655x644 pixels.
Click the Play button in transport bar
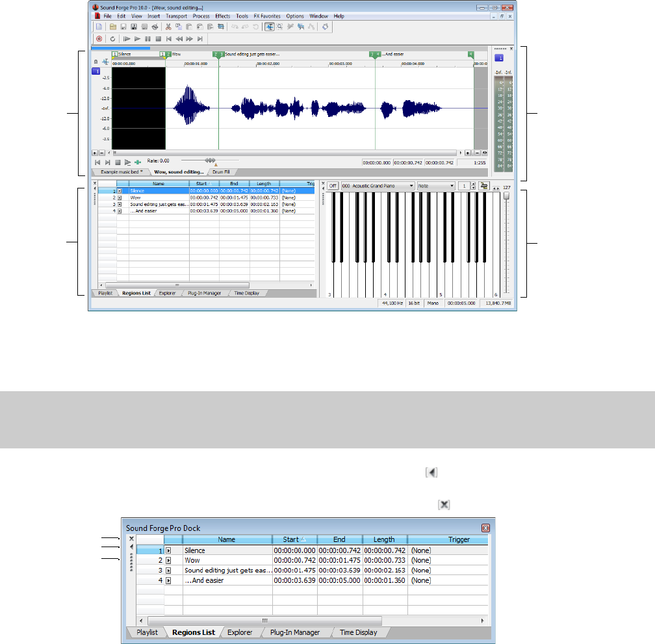137,39
